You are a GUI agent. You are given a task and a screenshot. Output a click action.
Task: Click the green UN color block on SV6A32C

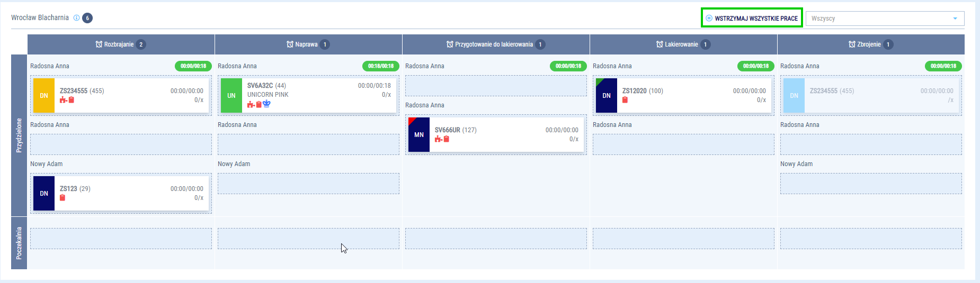pyautogui.click(x=231, y=96)
